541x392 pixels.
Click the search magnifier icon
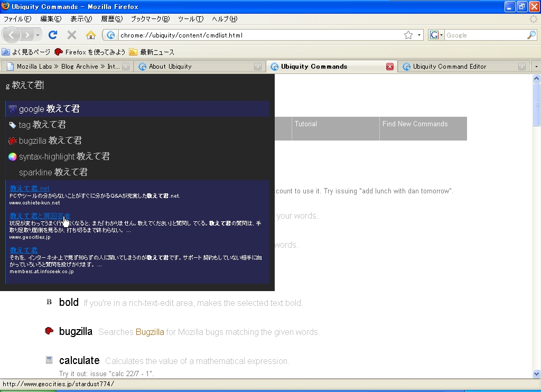click(531, 35)
